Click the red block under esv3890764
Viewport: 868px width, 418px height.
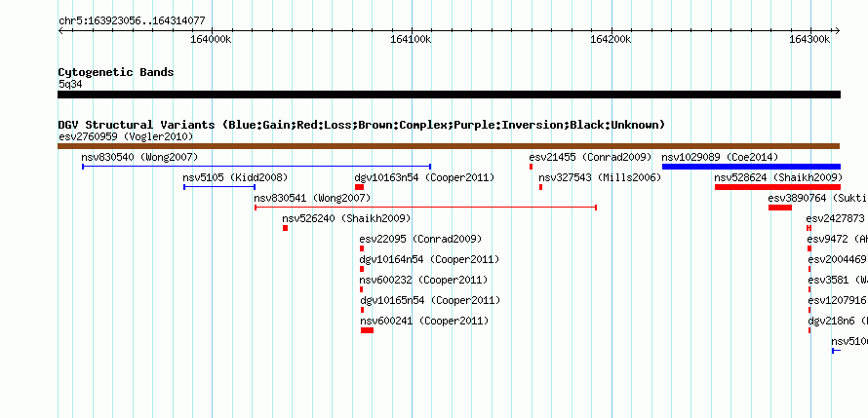coord(780,208)
